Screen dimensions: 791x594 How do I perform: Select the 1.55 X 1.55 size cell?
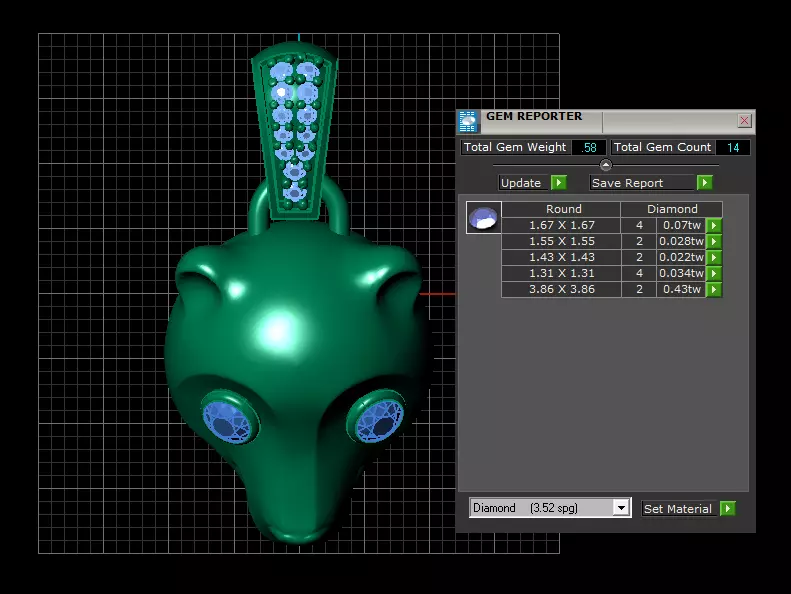pos(561,241)
